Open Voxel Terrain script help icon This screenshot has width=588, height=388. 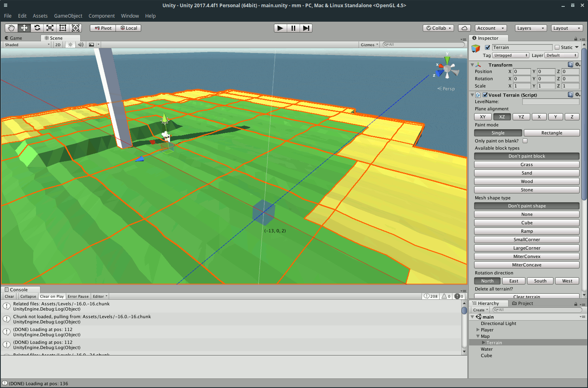click(570, 95)
